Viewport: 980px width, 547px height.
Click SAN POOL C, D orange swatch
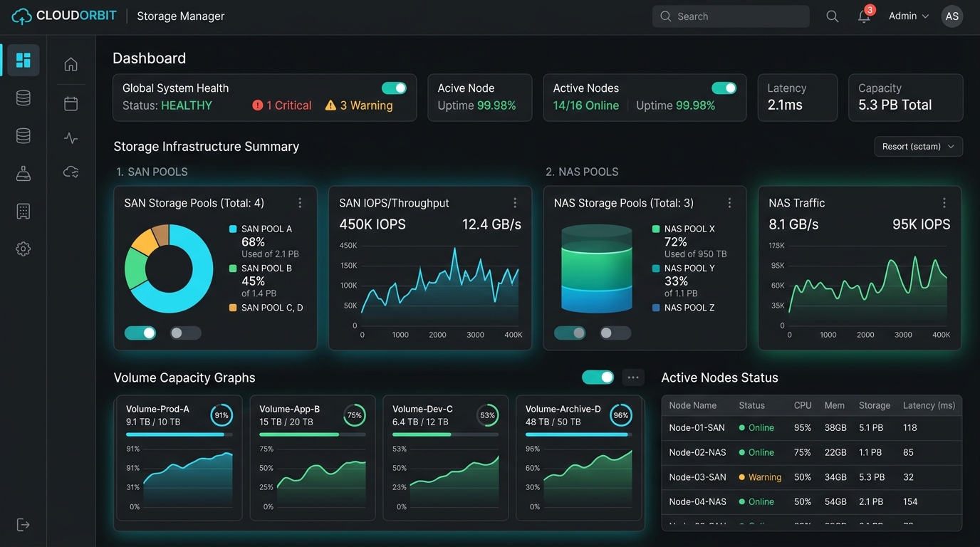pos(233,308)
